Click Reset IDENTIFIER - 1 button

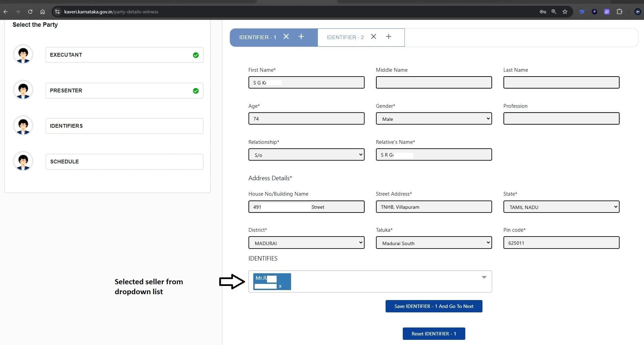[x=434, y=334]
